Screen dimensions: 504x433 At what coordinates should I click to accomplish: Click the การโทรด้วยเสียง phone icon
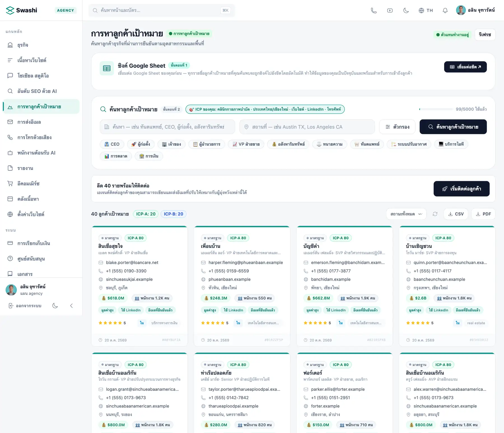(x=10, y=137)
